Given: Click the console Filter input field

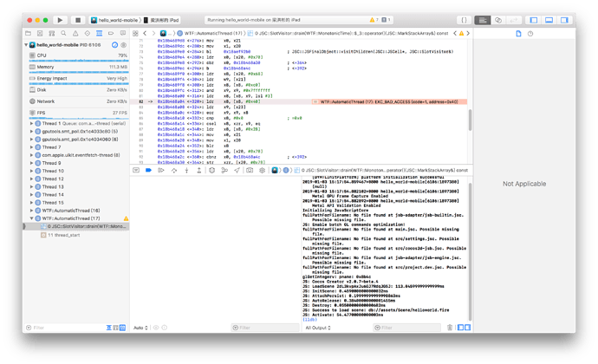Looking at the screenshot, I should pyautogui.click(x=407, y=328).
